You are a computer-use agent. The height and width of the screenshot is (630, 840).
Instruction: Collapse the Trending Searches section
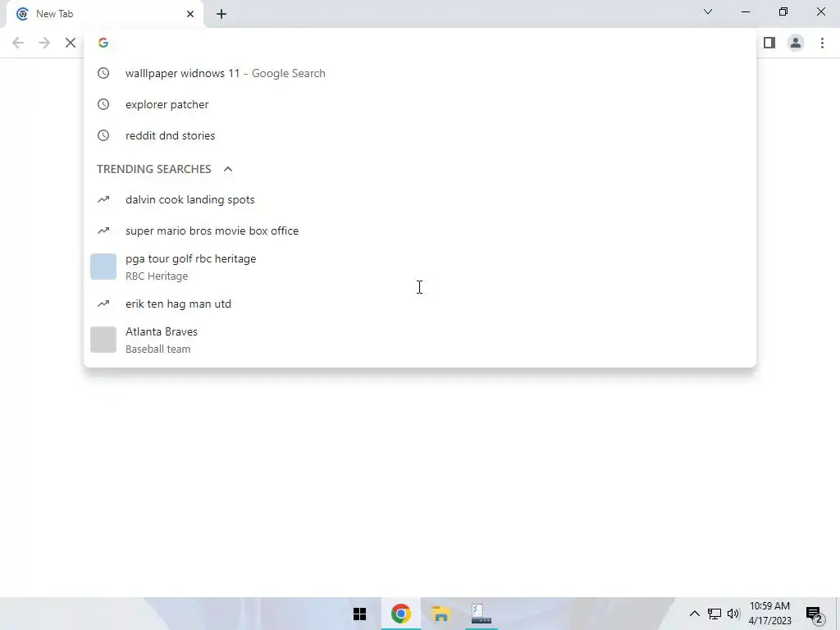click(x=228, y=169)
